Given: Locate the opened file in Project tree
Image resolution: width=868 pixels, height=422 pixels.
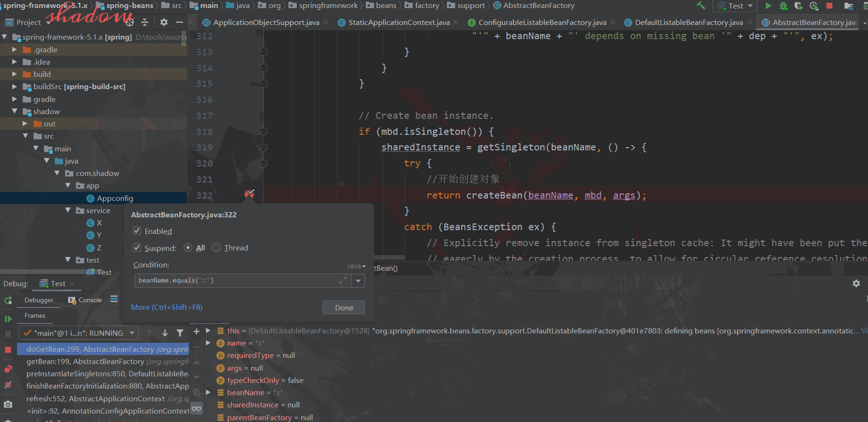Looking at the screenshot, I should click(130, 22).
